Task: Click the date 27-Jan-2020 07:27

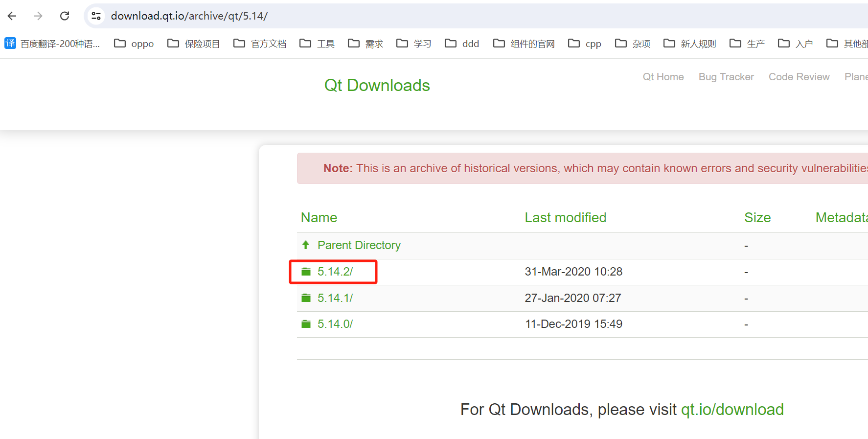Action: [573, 298]
